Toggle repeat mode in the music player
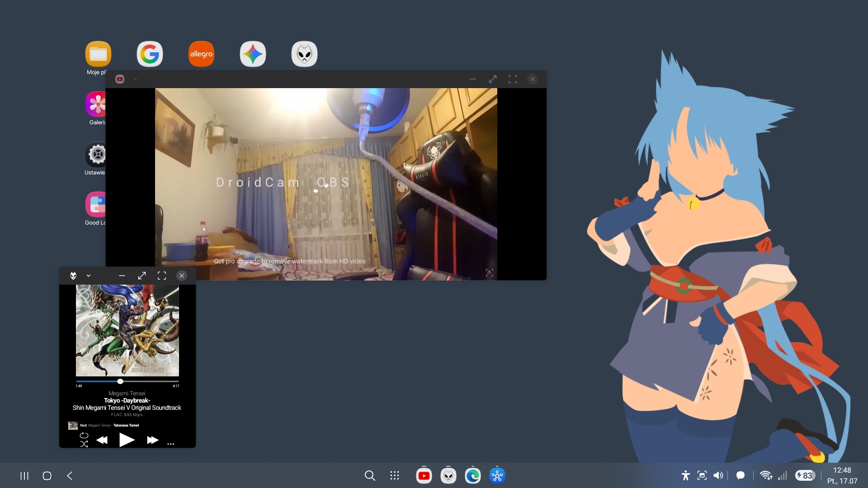The image size is (868, 488). point(84,436)
